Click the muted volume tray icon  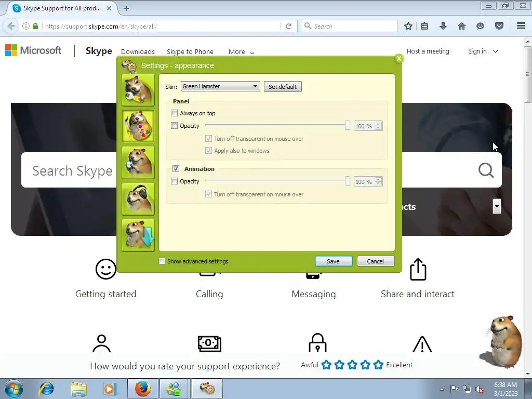coord(480,389)
